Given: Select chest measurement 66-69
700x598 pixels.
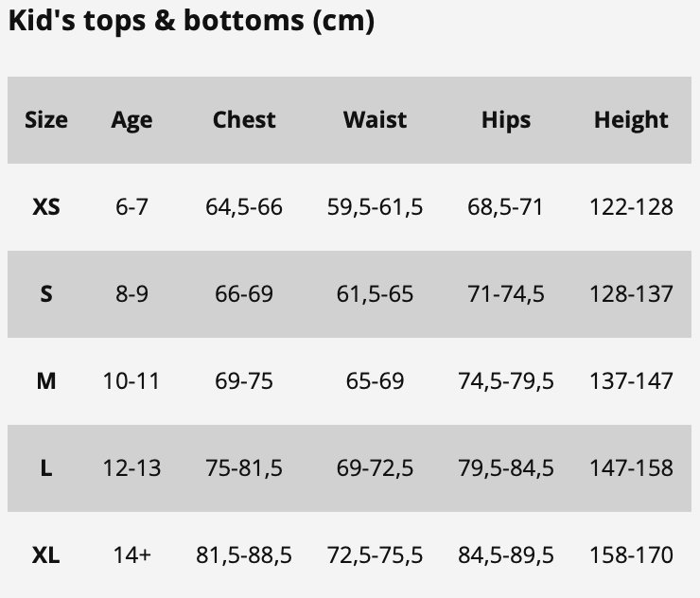Looking at the screenshot, I should tap(244, 293).
